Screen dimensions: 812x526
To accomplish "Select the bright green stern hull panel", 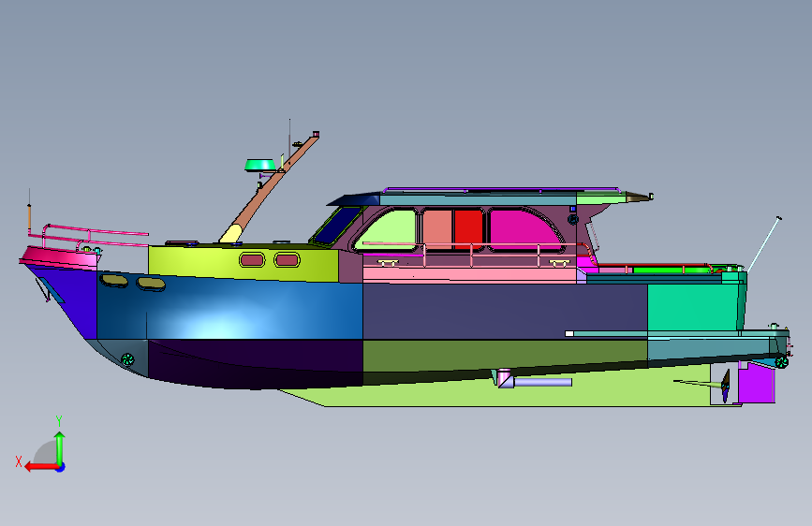I will pos(692,306).
